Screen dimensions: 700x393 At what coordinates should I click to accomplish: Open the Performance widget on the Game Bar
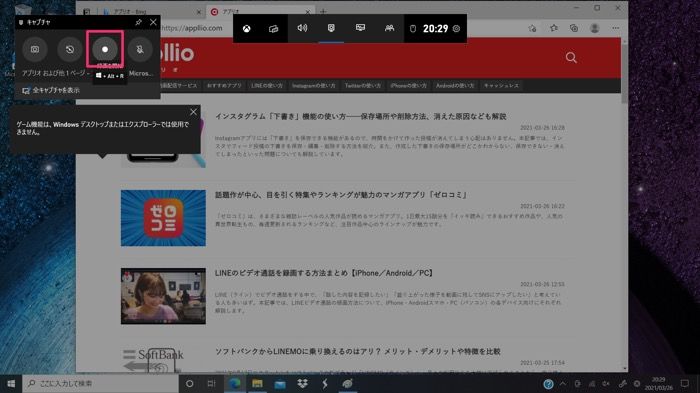(x=360, y=29)
